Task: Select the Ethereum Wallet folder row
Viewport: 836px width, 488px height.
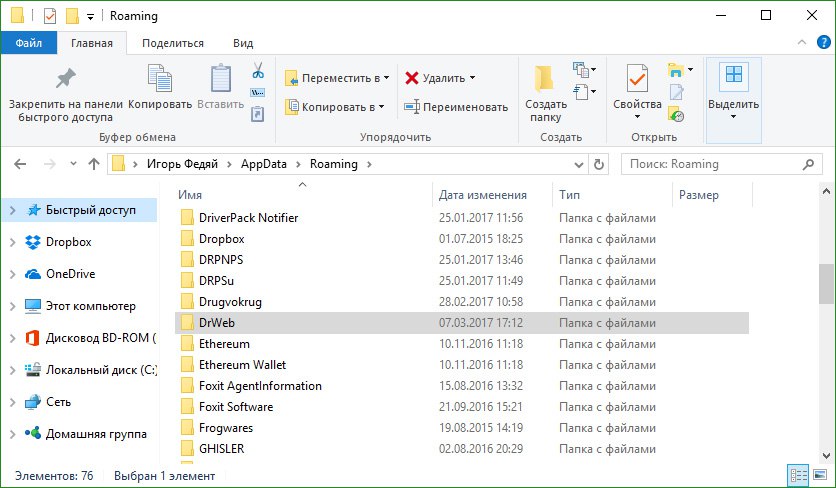Action: pyautogui.click(x=462, y=365)
